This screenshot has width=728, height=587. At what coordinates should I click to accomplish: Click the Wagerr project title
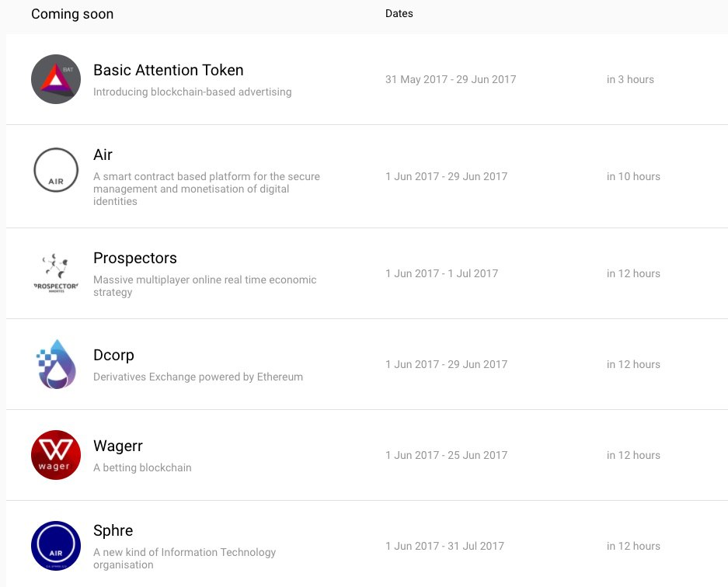click(x=118, y=446)
